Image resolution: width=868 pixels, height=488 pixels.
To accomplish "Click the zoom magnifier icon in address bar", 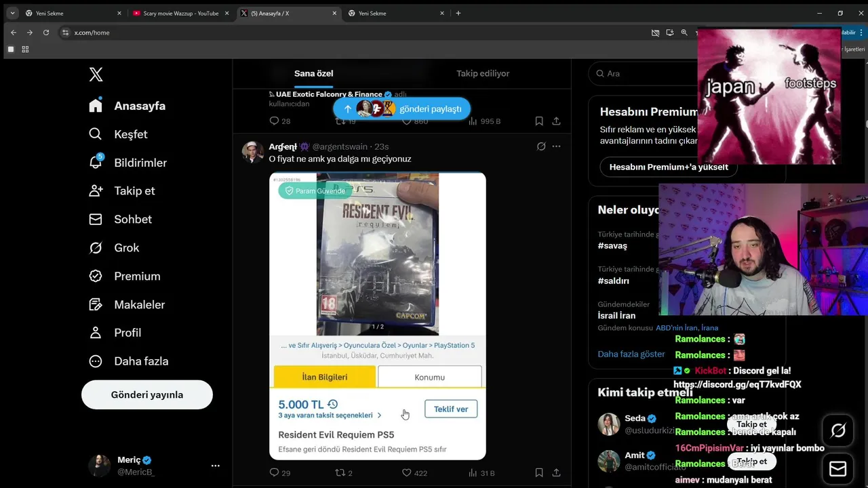I will [684, 33].
